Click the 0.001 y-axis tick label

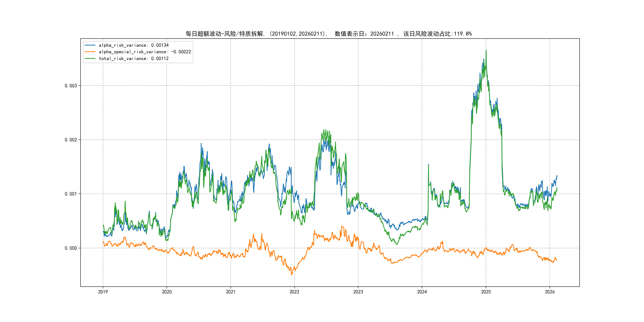71,194
